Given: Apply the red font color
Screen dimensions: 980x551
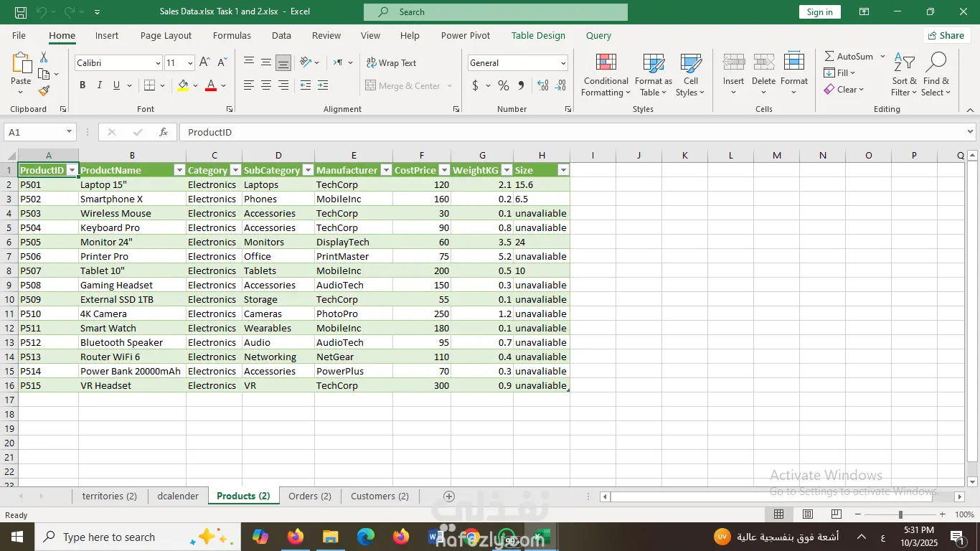Looking at the screenshot, I should pyautogui.click(x=211, y=85).
